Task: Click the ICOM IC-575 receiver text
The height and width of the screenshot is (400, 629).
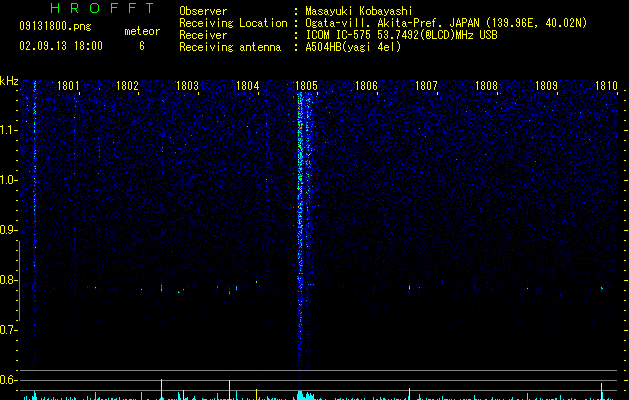Action: (x=401, y=35)
